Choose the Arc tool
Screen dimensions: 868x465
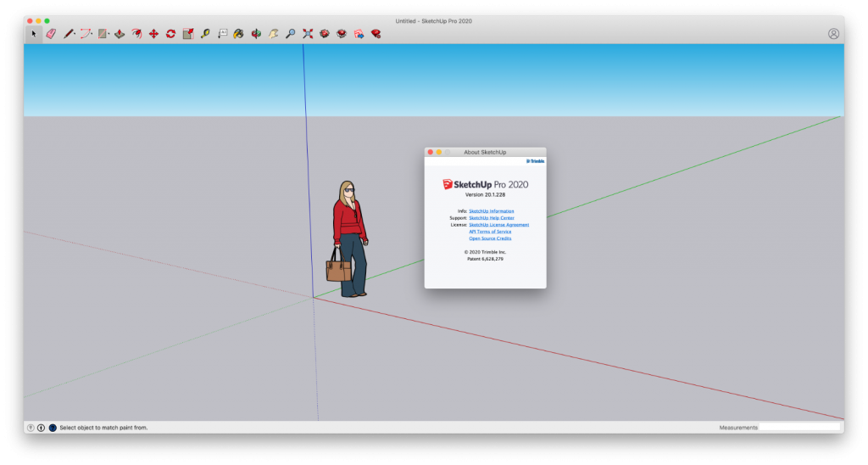(x=85, y=34)
